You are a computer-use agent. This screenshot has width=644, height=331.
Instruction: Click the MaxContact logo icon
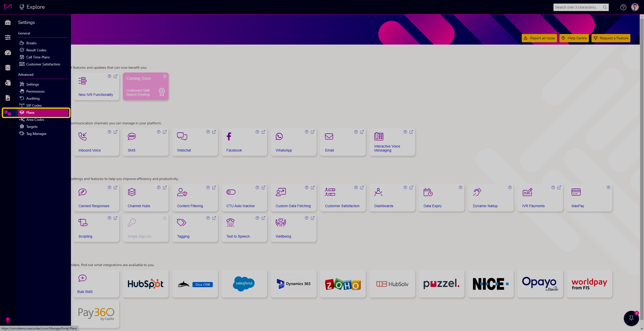pyautogui.click(x=8, y=7)
